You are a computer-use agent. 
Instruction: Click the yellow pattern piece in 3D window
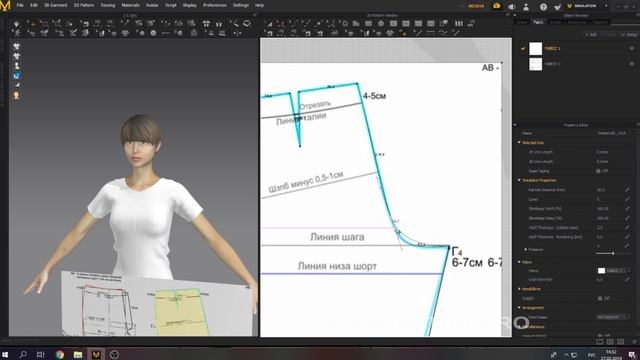181,313
